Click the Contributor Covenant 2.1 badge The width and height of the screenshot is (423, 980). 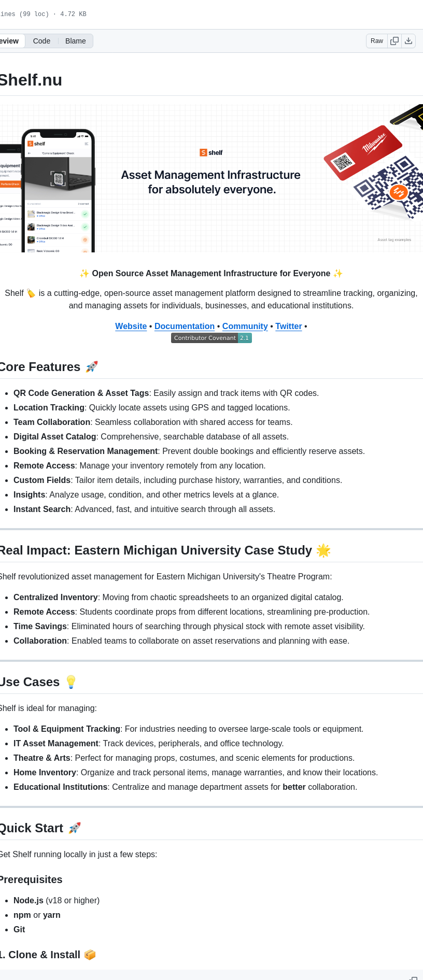[212, 338]
